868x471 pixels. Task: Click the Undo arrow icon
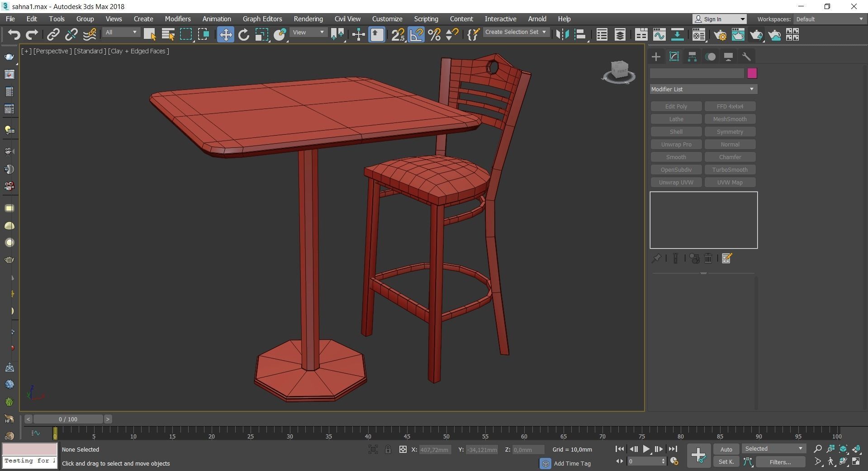pyautogui.click(x=14, y=35)
